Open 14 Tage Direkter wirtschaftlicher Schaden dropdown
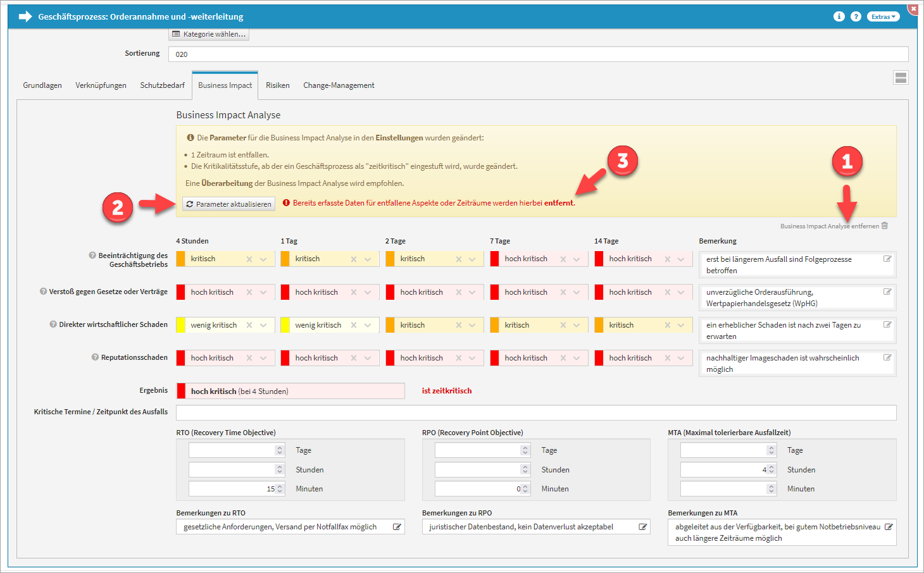The width and height of the screenshot is (924, 573). pyautogui.click(x=681, y=325)
